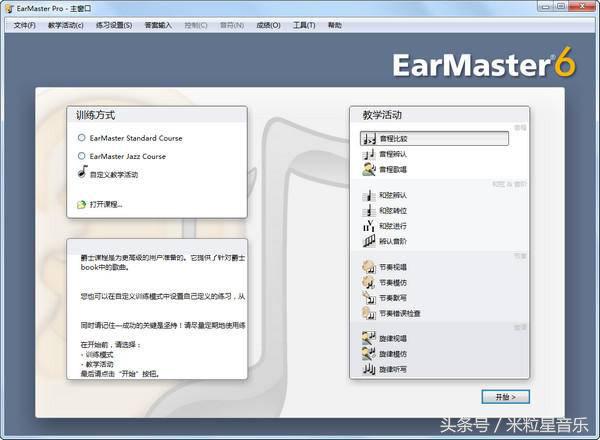The image size is (600, 440).
Task: Pick the 辨认音阶 scale identification icon
Action: 369,241
